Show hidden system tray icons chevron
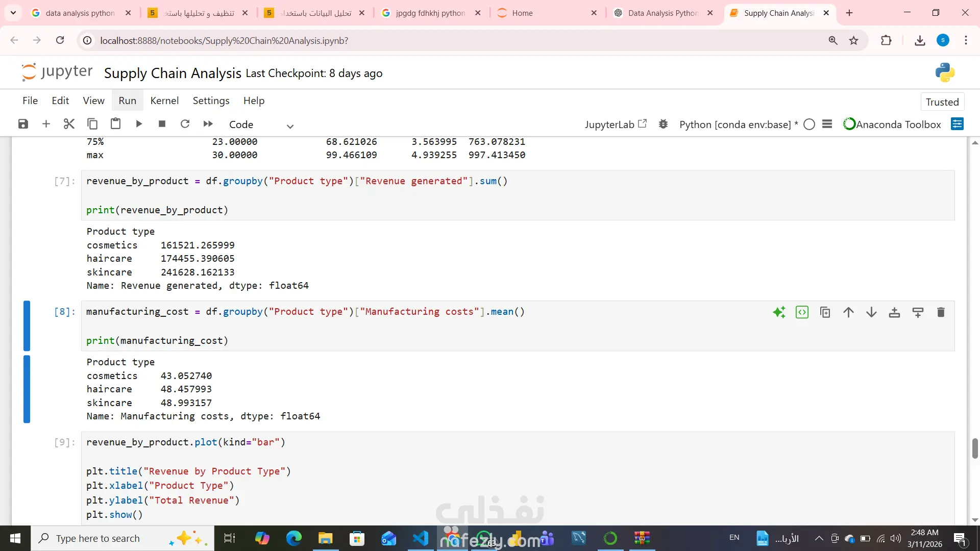Image resolution: width=980 pixels, height=551 pixels. point(819,538)
